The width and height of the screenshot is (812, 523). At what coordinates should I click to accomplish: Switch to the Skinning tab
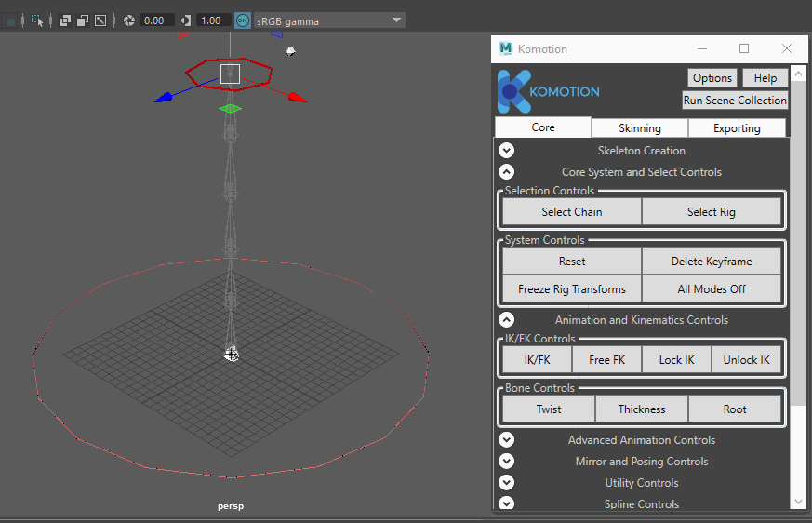(640, 128)
